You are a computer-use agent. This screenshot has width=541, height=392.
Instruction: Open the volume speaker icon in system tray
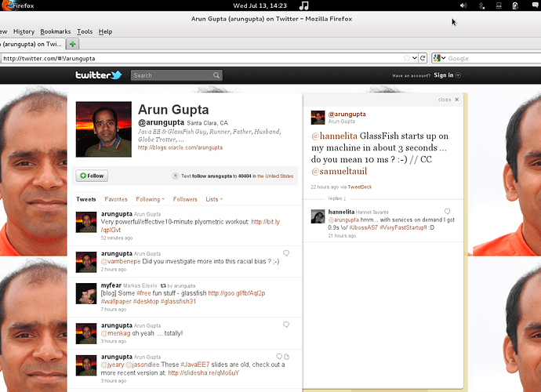click(x=463, y=5)
